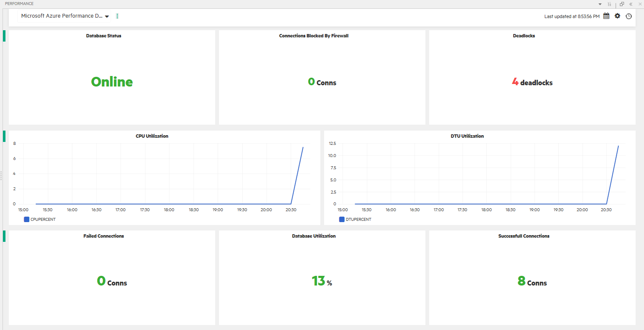
Task: Click the filter sliders icon in title bar
Action: tap(610, 4)
